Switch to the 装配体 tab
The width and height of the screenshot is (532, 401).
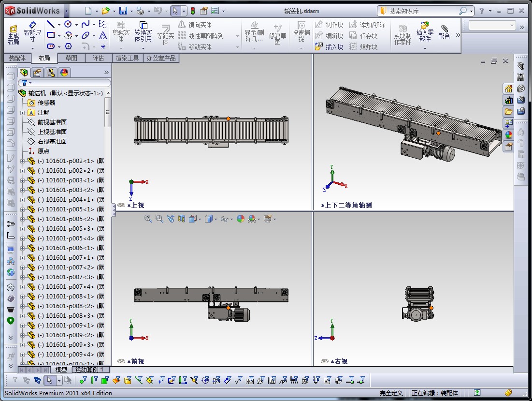pyautogui.click(x=17, y=59)
